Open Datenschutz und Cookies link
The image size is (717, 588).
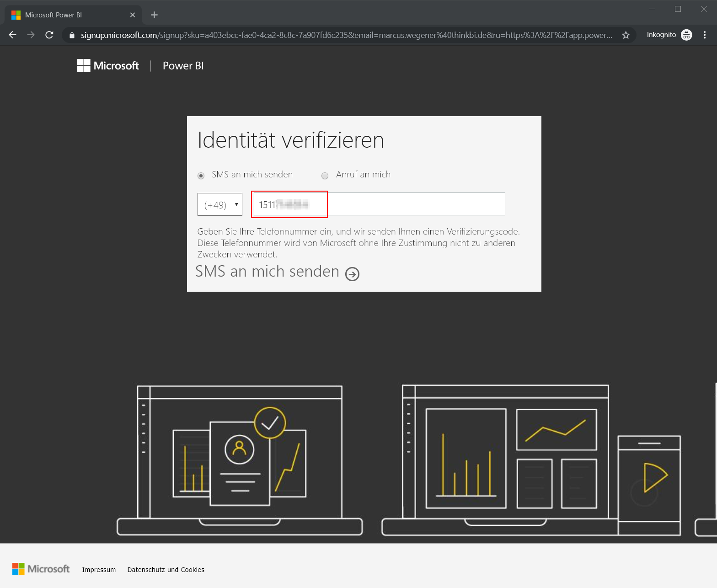166,570
